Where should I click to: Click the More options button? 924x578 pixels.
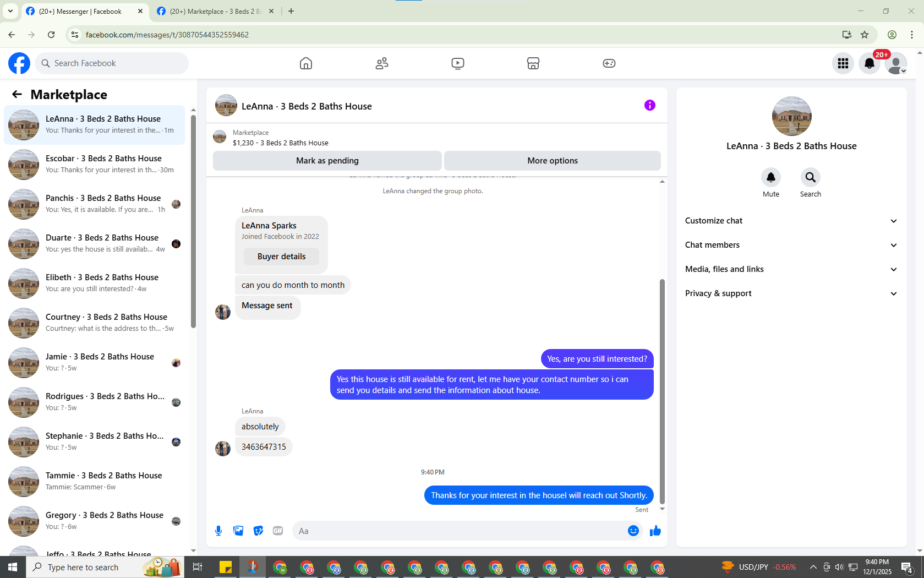(x=553, y=161)
